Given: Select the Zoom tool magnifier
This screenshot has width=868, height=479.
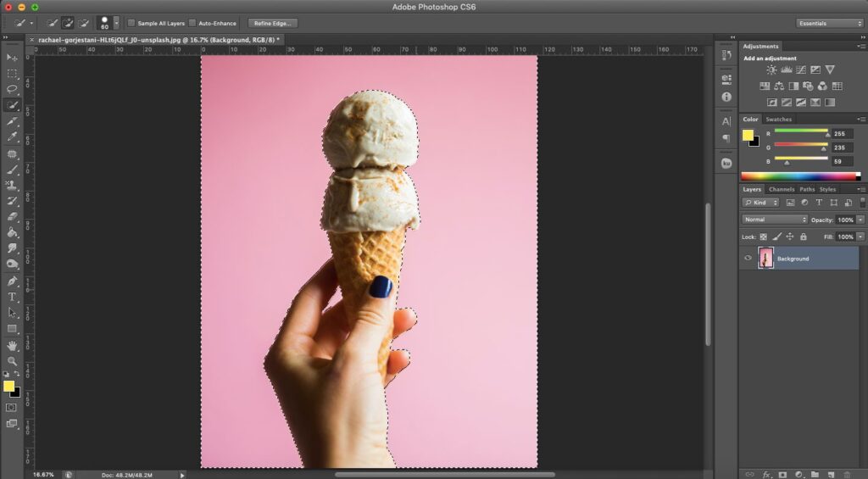Looking at the screenshot, I should pos(12,361).
